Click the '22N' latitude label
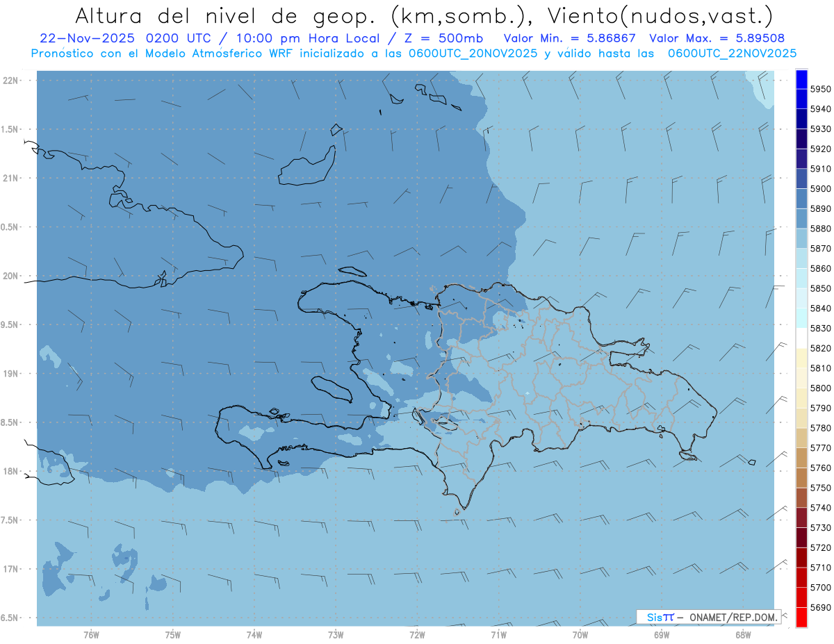834x644 pixels. point(10,80)
